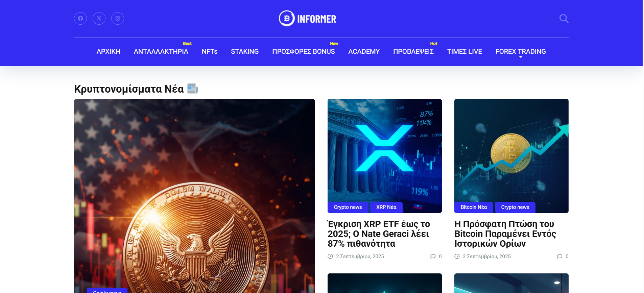Open the XRP courthouse article thumbnail

[385, 156]
